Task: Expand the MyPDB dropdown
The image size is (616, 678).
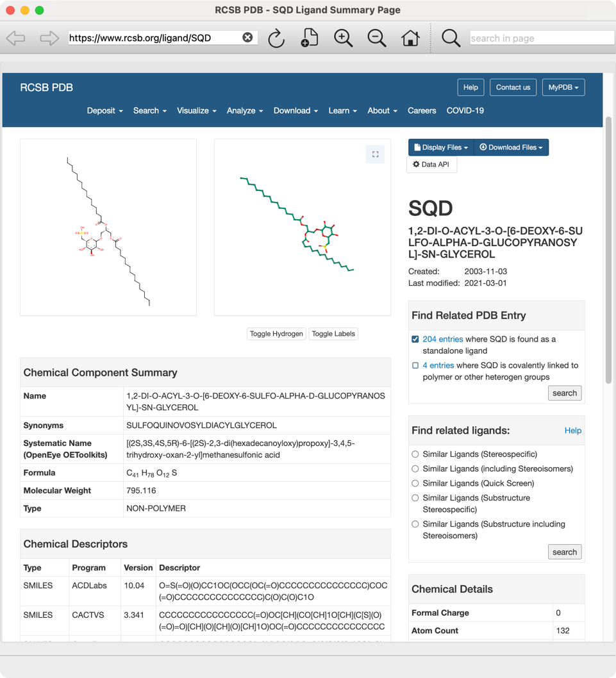Action: [563, 87]
